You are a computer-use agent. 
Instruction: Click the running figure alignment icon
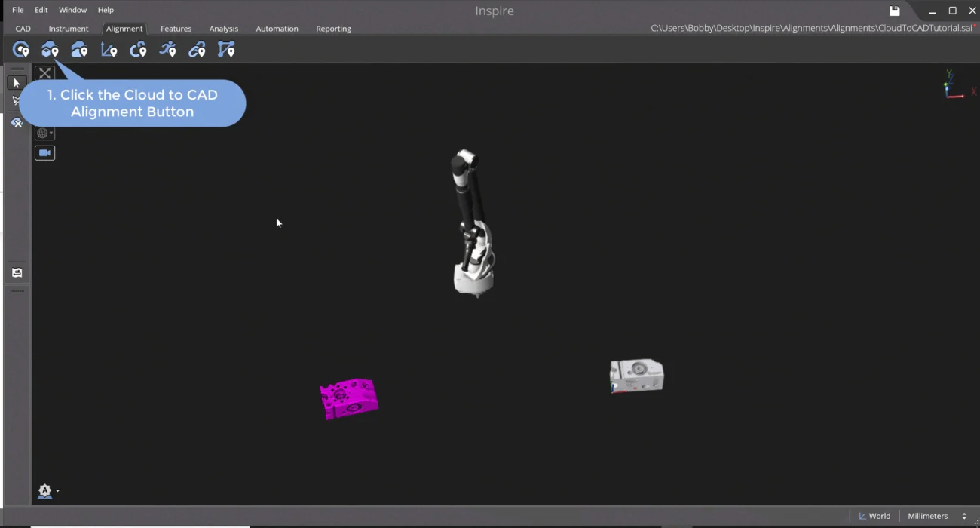[167, 50]
